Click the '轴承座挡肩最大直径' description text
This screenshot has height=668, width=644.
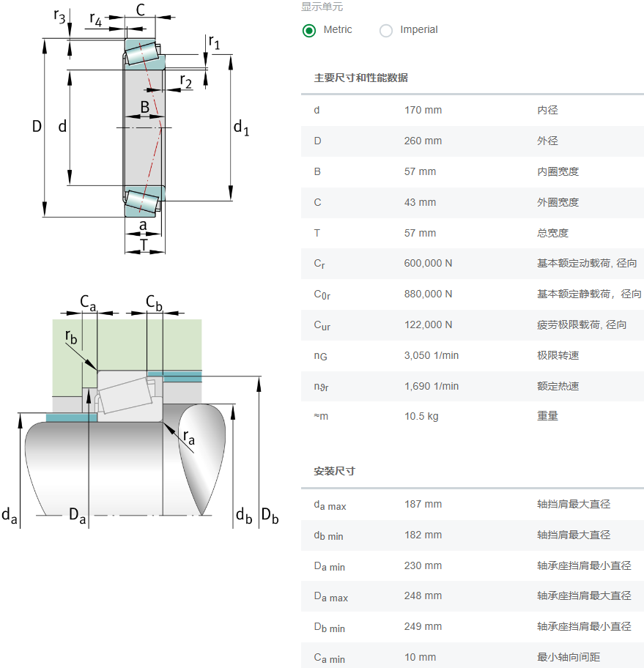pyautogui.click(x=584, y=595)
